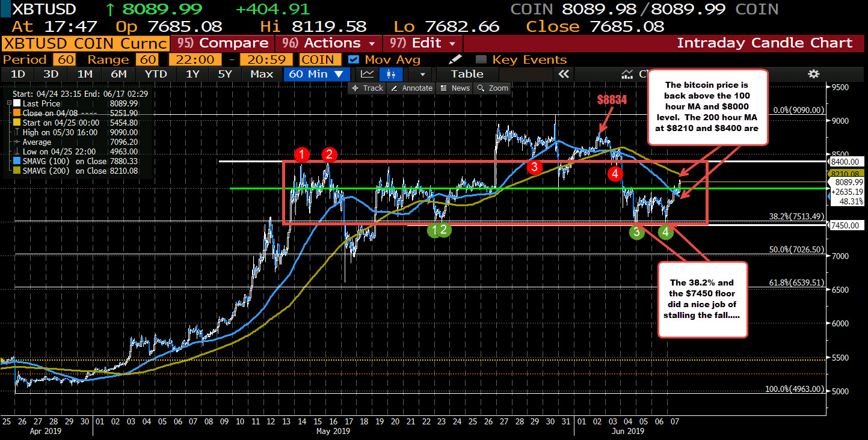The image size is (868, 440).
Task: Select the 1D range tab
Action: (18, 74)
